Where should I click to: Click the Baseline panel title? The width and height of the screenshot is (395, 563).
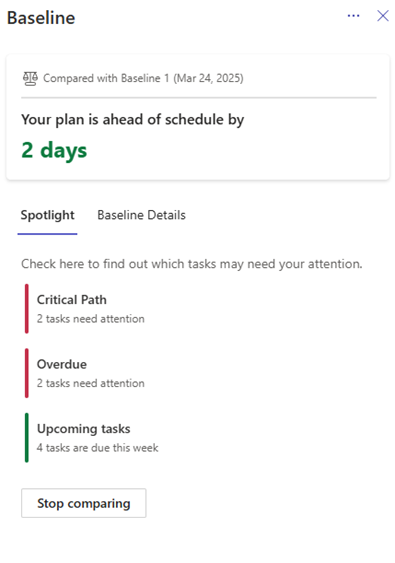coord(41,18)
